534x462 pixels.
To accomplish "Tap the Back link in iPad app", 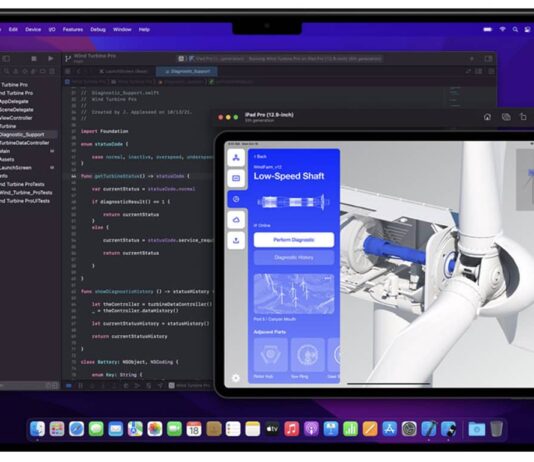I will (x=260, y=157).
